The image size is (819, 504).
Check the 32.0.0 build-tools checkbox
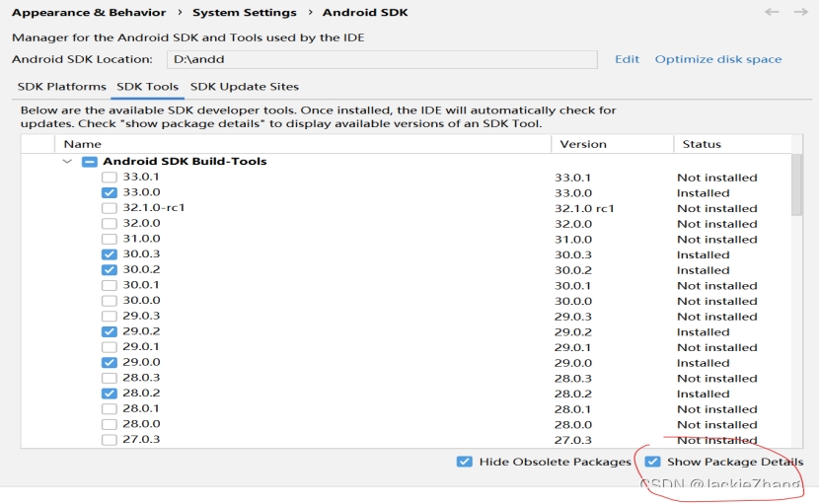pyautogui.click(x=110, y=224)
